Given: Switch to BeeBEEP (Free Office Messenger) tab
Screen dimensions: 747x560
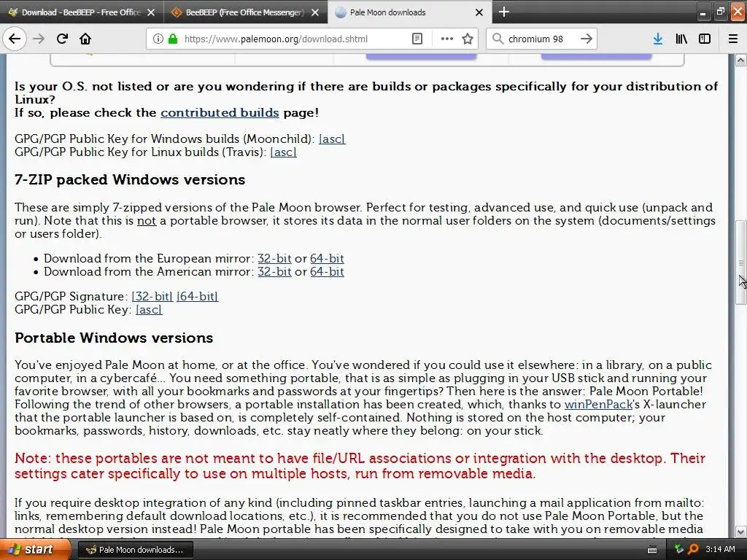Looking at the screenshot, I should [x=245, y=12].
